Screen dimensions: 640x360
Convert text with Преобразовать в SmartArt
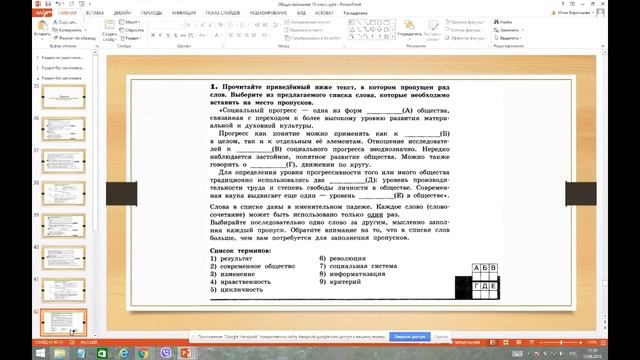click(313, 38)
